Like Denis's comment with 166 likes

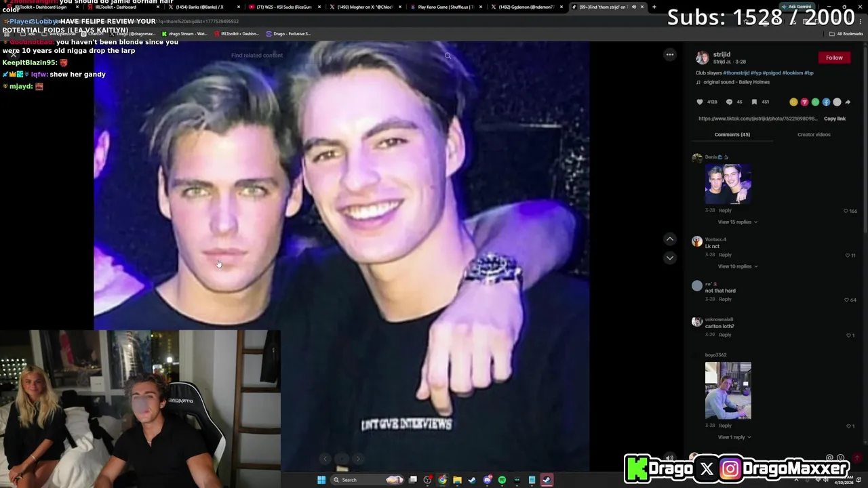point(846,211)
